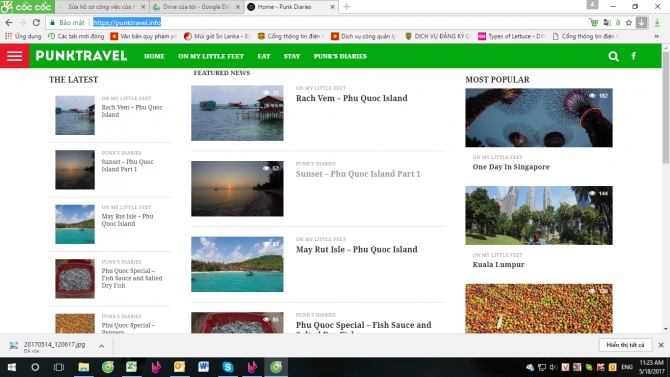Open Windows Start menu

tap(12, 367)
